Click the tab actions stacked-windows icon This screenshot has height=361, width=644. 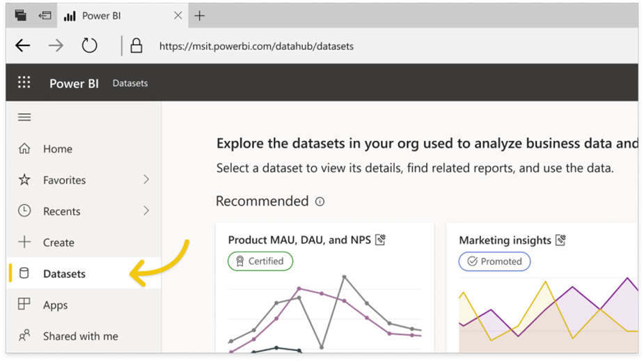point(20,15)
